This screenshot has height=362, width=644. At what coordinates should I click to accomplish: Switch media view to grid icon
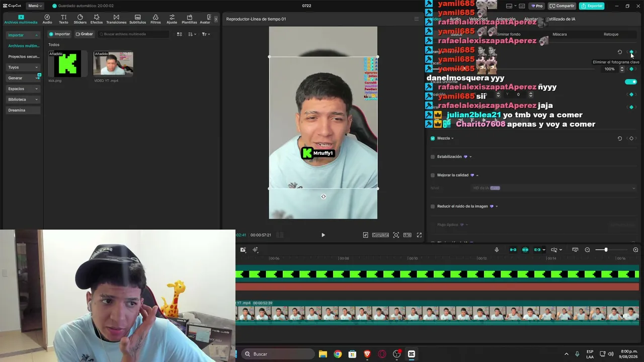point(179,34)
